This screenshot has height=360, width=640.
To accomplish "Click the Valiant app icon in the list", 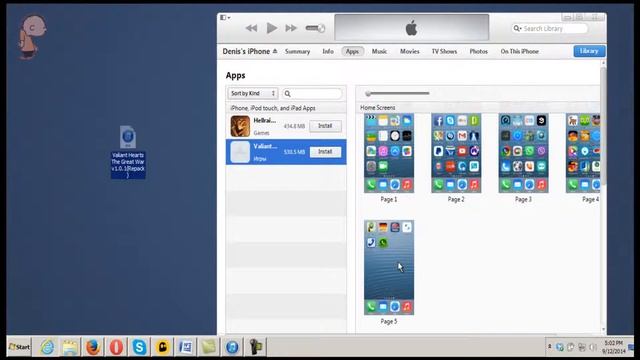I will coord(240,152).
